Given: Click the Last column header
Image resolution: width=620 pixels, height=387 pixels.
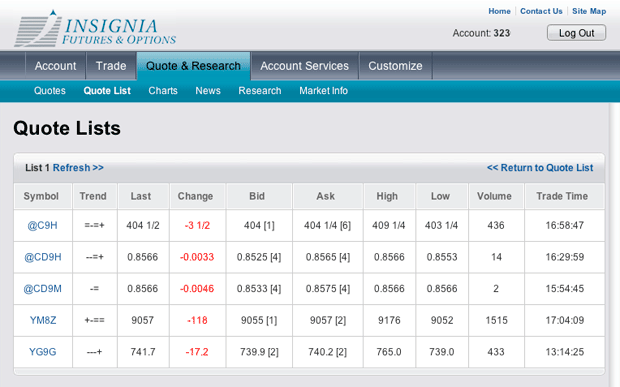Looking at the screenshot, I should [143, 196].
